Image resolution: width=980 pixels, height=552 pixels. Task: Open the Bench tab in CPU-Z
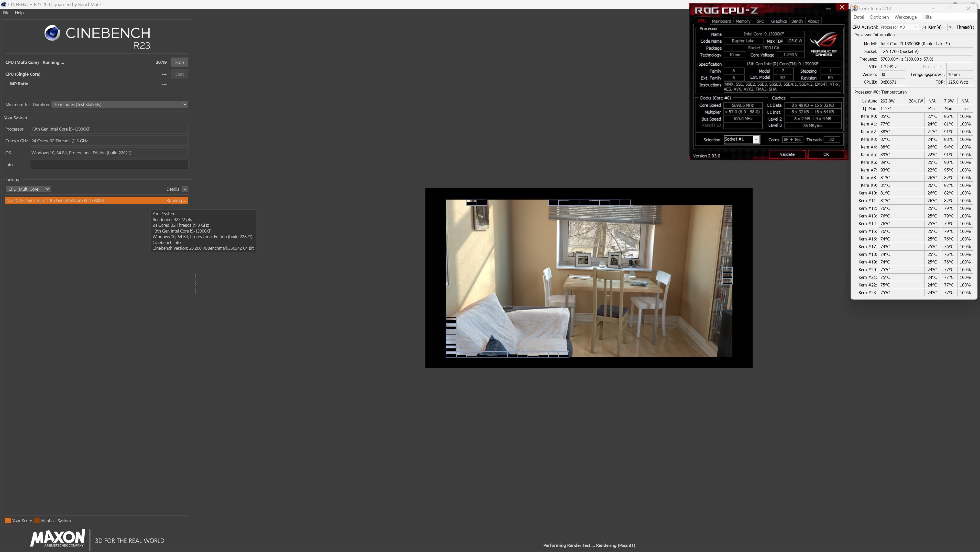click(797, 21)
